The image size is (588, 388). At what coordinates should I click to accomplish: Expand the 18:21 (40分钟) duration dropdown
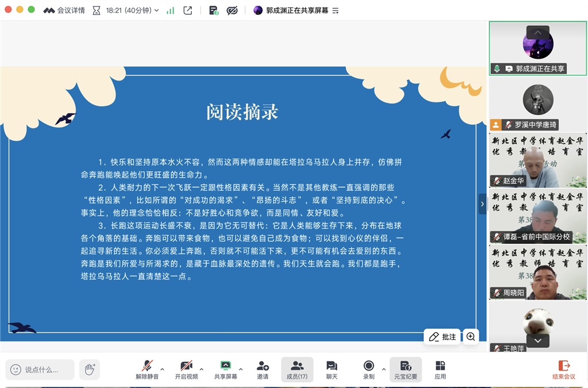[x=156, y=10]
